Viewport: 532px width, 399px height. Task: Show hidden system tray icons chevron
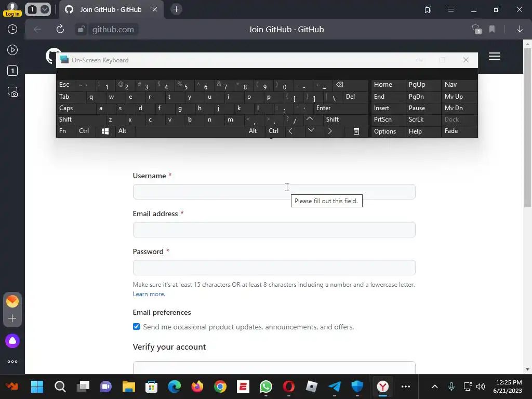(x=435, y=387)
